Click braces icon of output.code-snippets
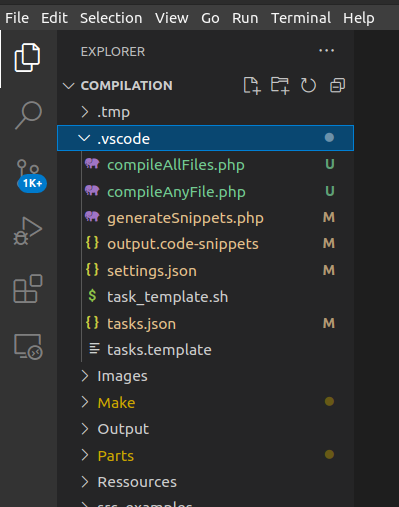The width and height of the screenshot is (399, 507). (92, 243)
